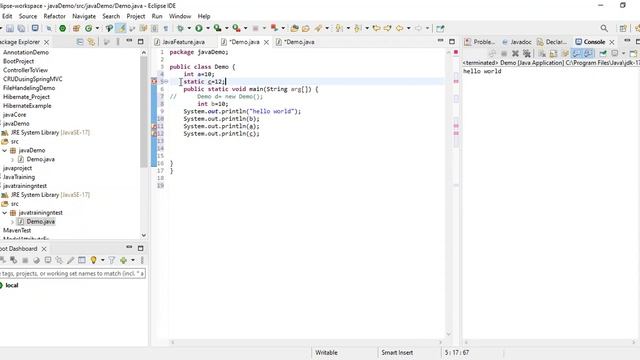This screenshot has width=640, height=360.
Task: Toggle Show Console on Standard Error change
Action: pos(588,53)
